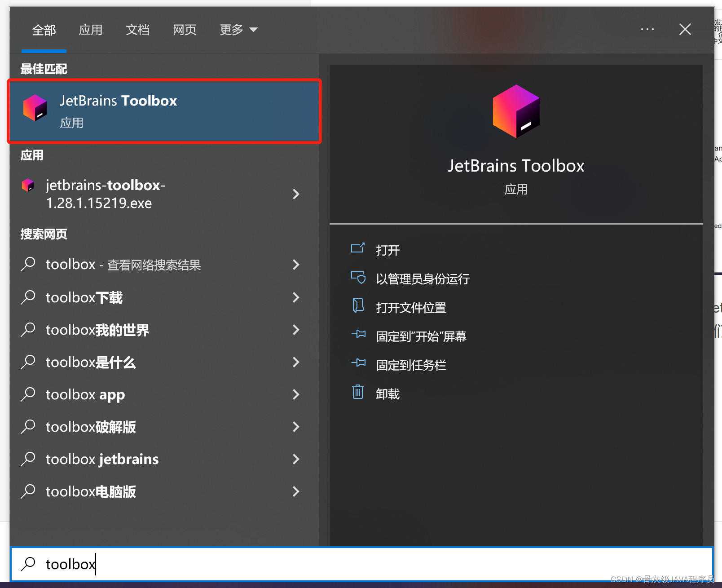Click search icon beside toolbox app

(x=28, y=394)
